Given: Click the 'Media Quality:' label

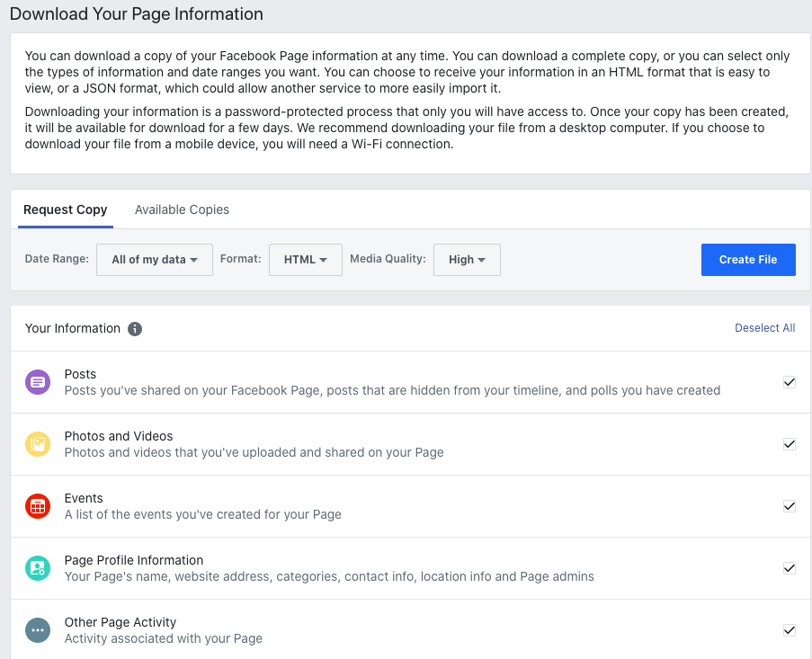Looking at the screenshot, I should [x=388, y=259].
